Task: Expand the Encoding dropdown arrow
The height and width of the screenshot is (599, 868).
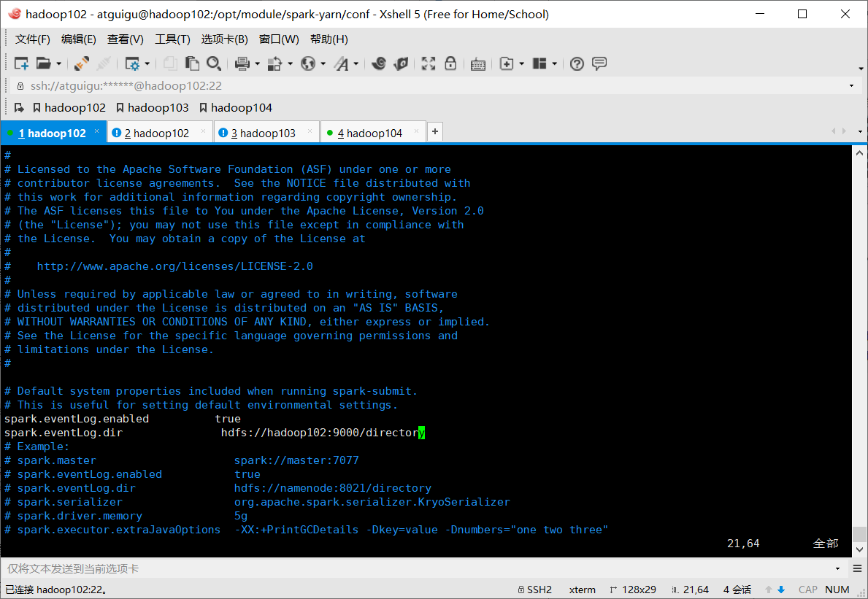Action: pyautogui.click(x=323, y=64)
